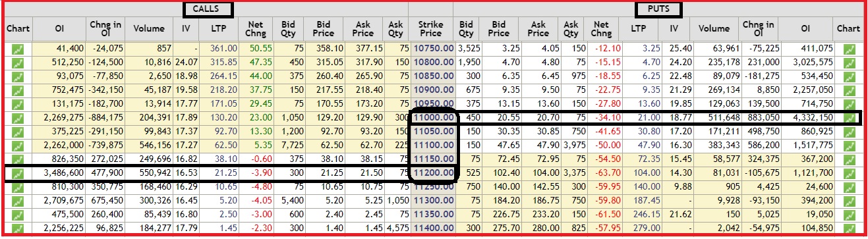This screenshot has width=868, height=239.
Task: Click the PUTS section header
Action: point(658,9)
